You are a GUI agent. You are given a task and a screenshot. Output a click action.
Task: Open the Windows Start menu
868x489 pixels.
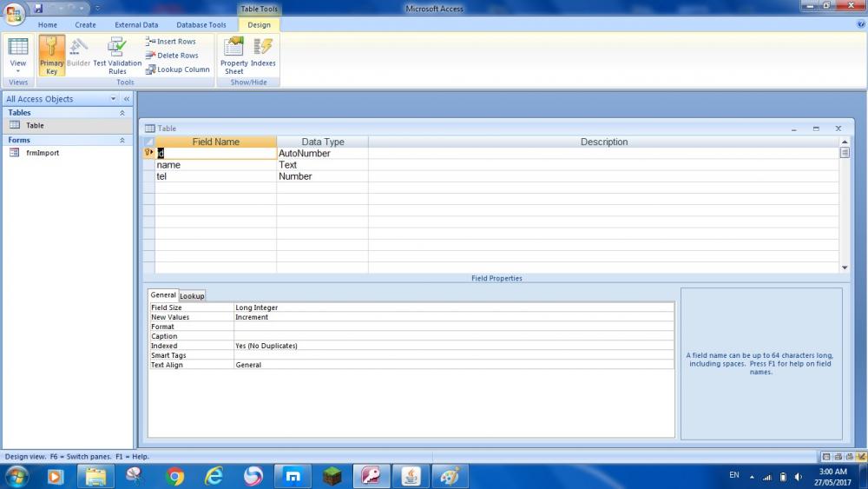coord(16,476)
